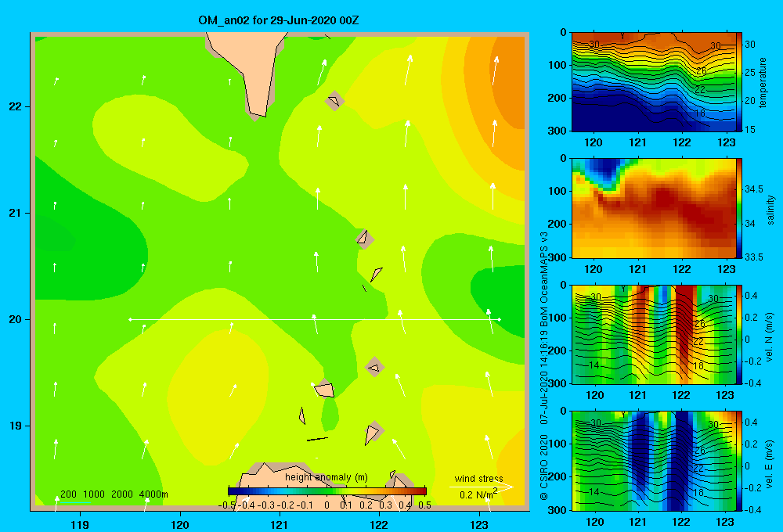The image size is (783, 532).
Task: Click the 'height anomaly (m)' label
Action: pyautogui.click(x=326, y=477)
